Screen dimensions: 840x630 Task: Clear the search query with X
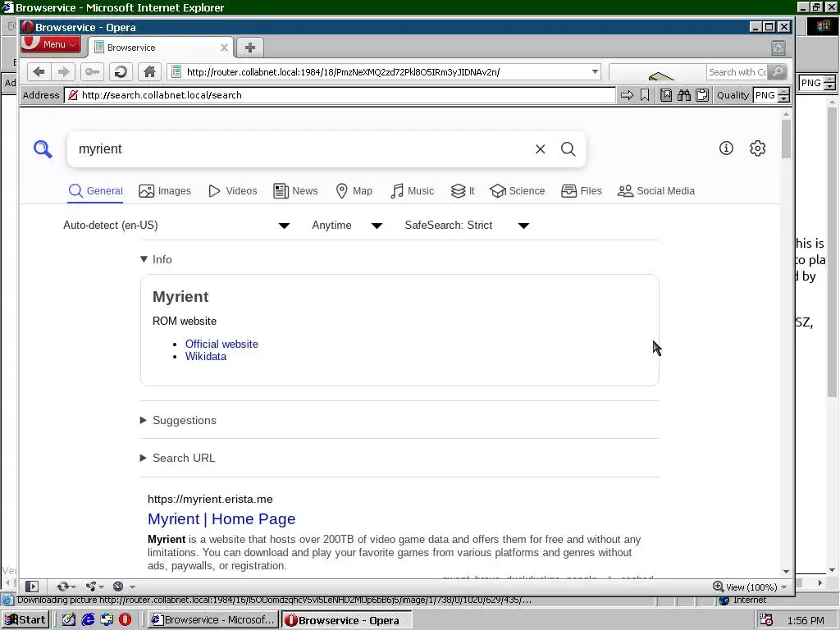[540, 149]
